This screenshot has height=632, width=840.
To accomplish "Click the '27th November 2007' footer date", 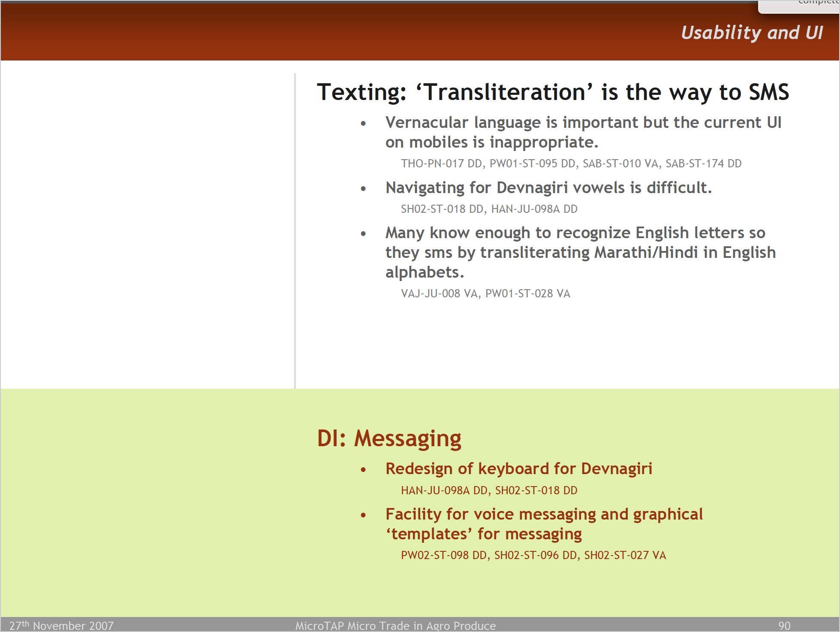I will tap(61, 626).
